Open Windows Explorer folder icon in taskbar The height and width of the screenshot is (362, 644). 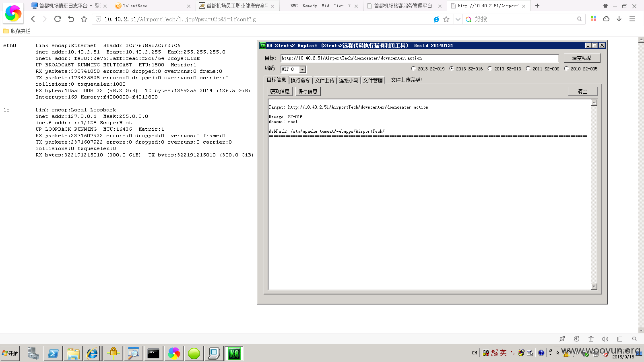pos(73,353)
